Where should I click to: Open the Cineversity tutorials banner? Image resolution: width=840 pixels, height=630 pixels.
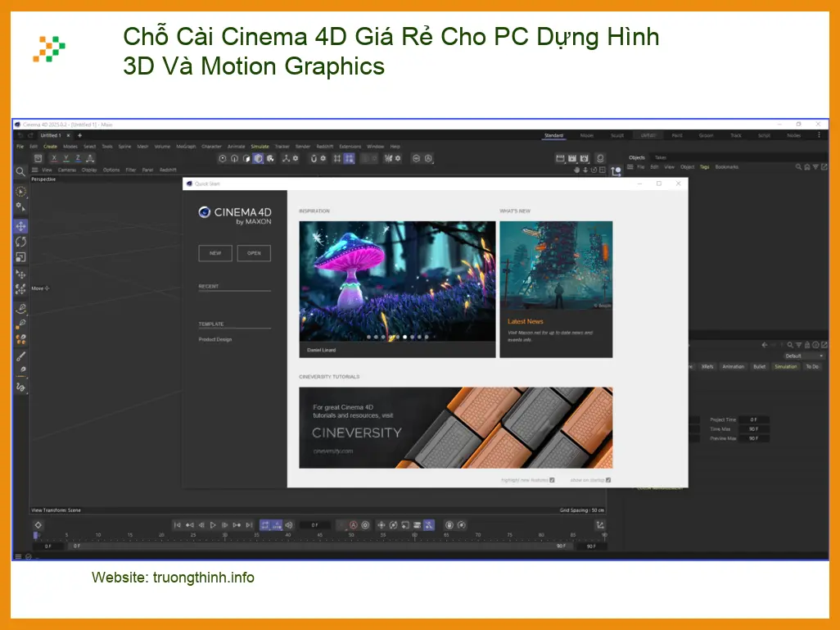456,428
